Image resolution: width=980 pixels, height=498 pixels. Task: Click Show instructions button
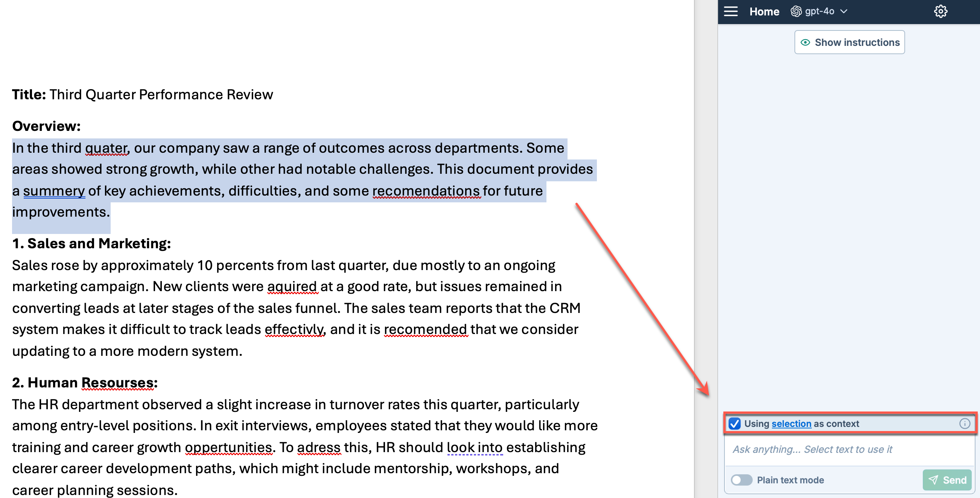click(849, 42)
